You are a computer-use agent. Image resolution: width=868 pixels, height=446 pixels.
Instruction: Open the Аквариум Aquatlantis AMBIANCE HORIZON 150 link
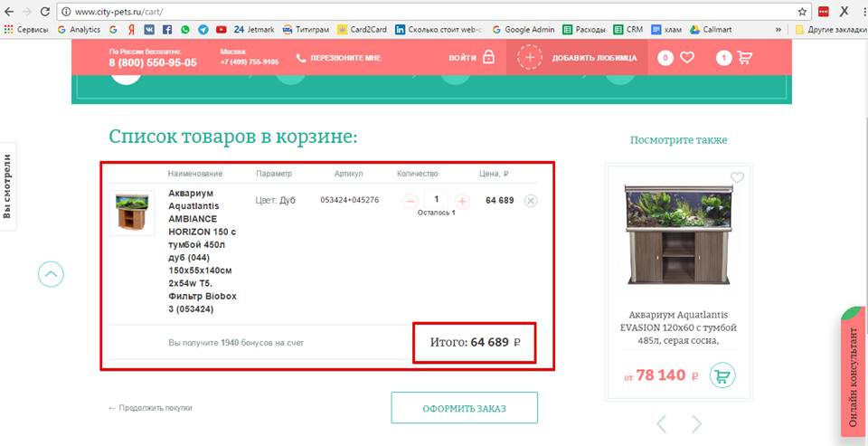tap(203, 251)
